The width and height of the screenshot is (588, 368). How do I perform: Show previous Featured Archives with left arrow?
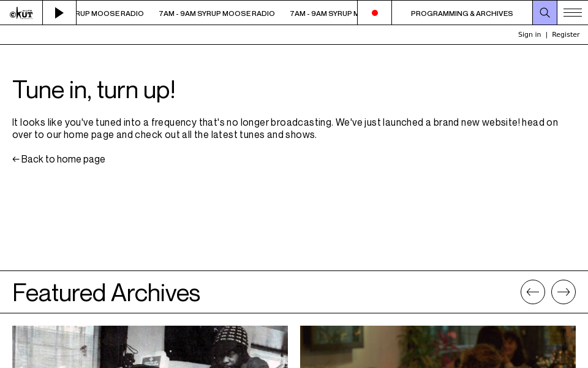click(532, 292)
